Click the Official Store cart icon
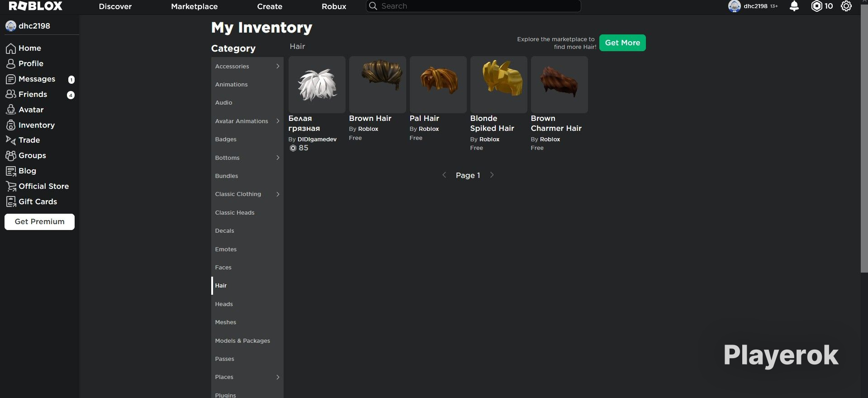 [x=11, y=186]
